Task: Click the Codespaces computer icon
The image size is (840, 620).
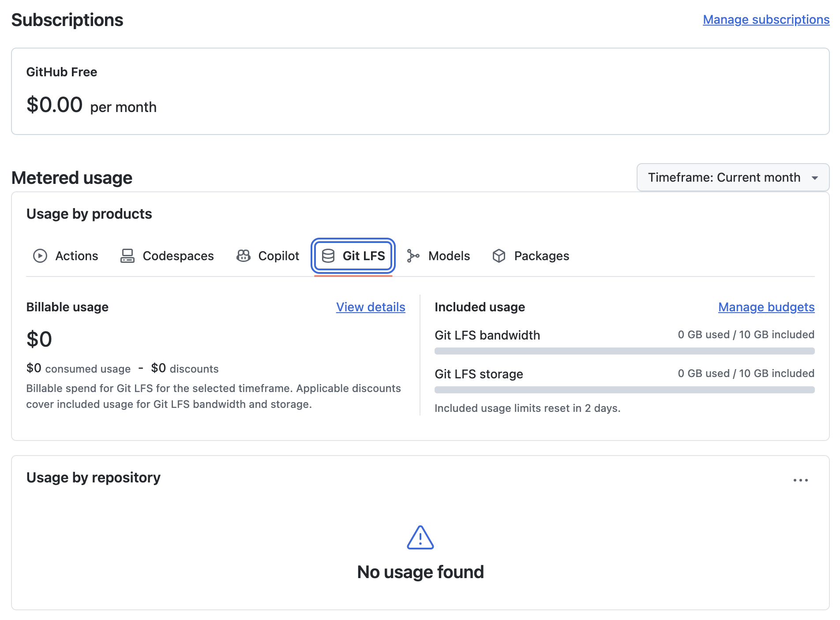Action: coord(127,256)
